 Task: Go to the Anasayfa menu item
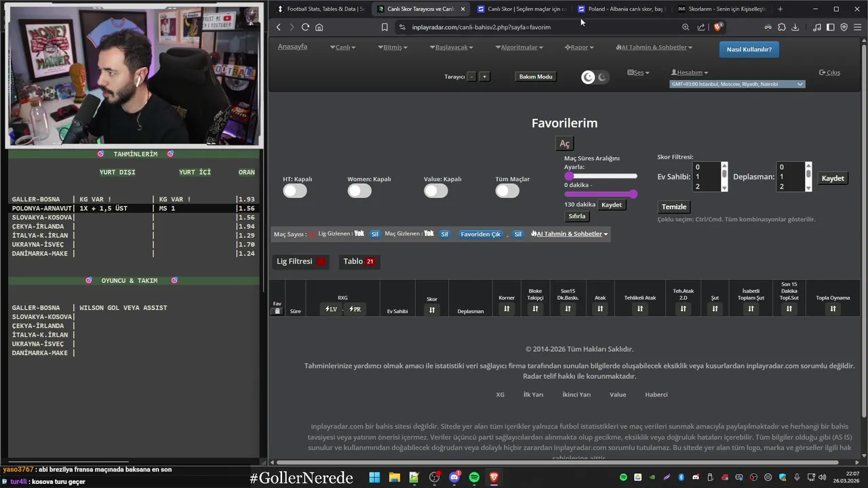(x=292, y=47)
